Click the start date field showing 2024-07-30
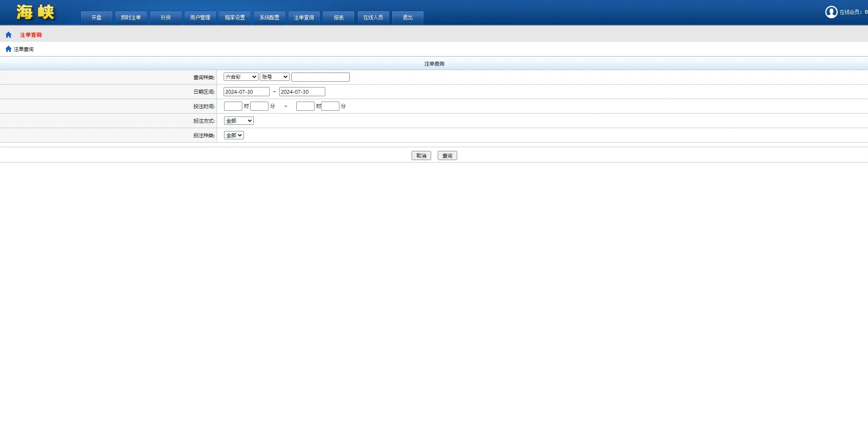The width and height of the screenshot is (868, 437). [x=246, y=92]
